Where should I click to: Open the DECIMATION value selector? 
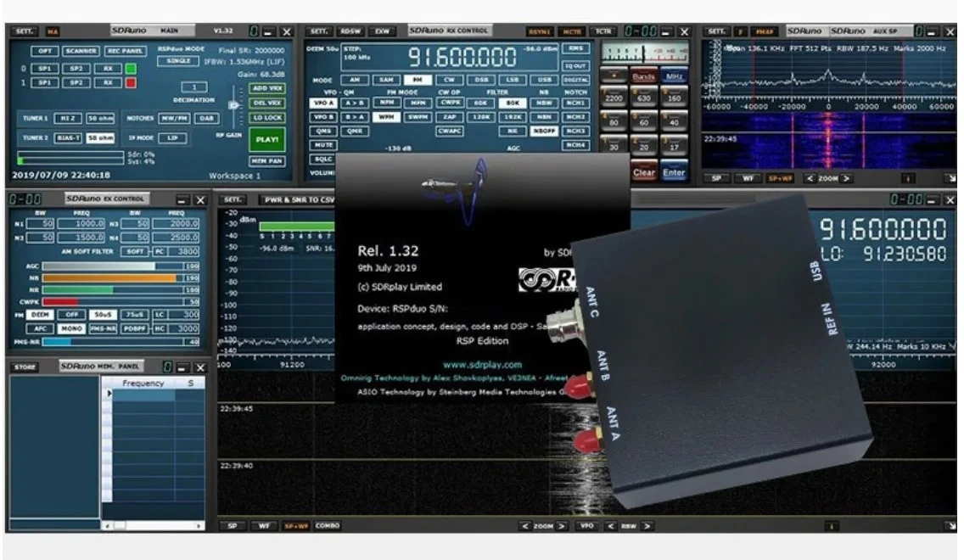click(194, 87)
